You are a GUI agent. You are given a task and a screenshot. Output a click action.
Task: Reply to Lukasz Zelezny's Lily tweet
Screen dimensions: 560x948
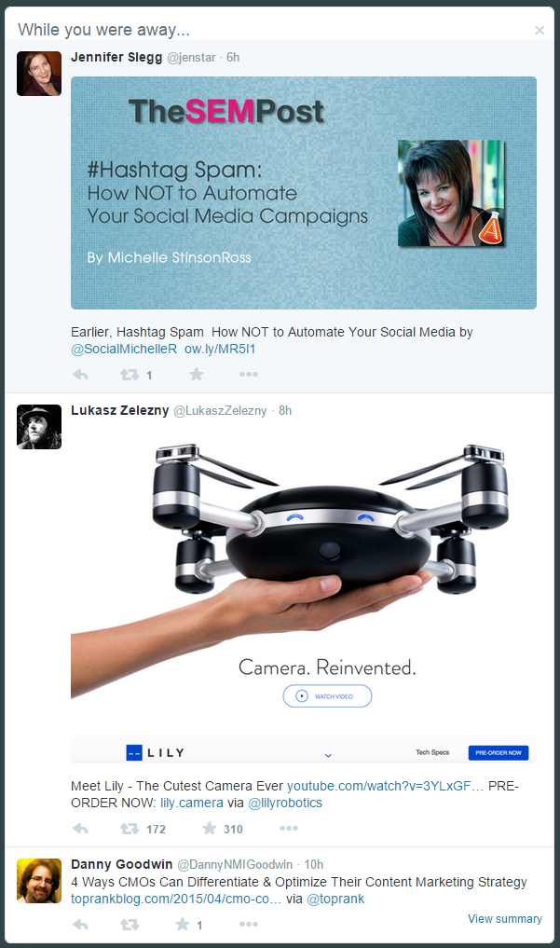(x=80, y=829)
